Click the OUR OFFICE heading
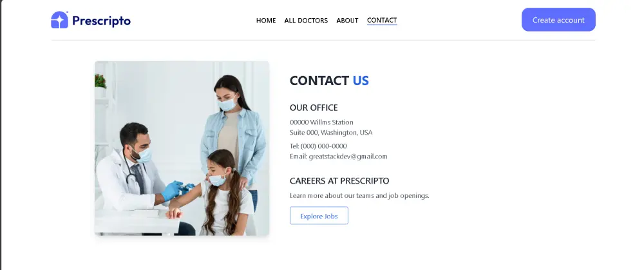The height and width of the screenshot is (270, 644). [314, 108]
